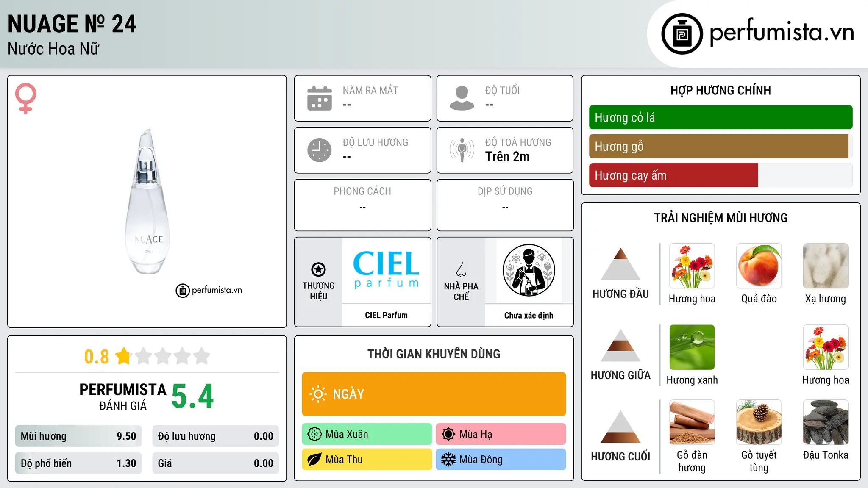Click the Hương đầu pyramid icon
Viewport: 868px width, 488px height.
(x=620, y=264)
